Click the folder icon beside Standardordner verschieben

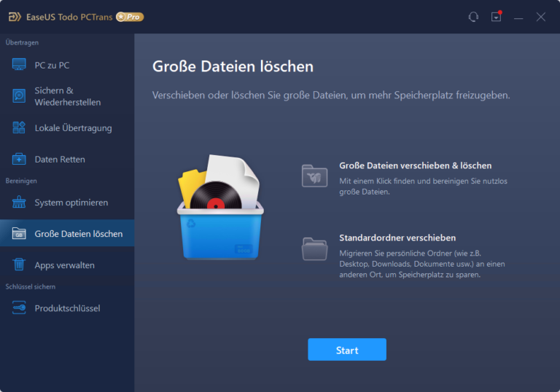[x=314, y=249]
